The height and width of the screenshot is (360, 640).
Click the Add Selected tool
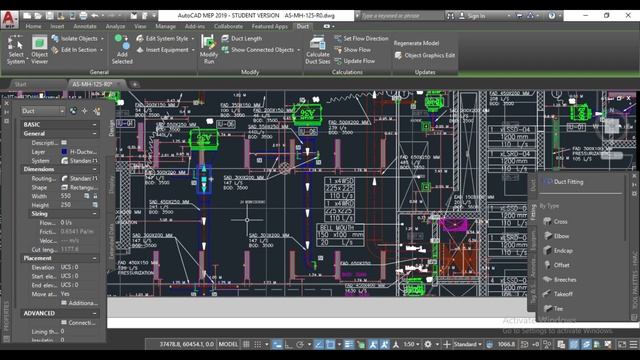[x=122, y=50]
